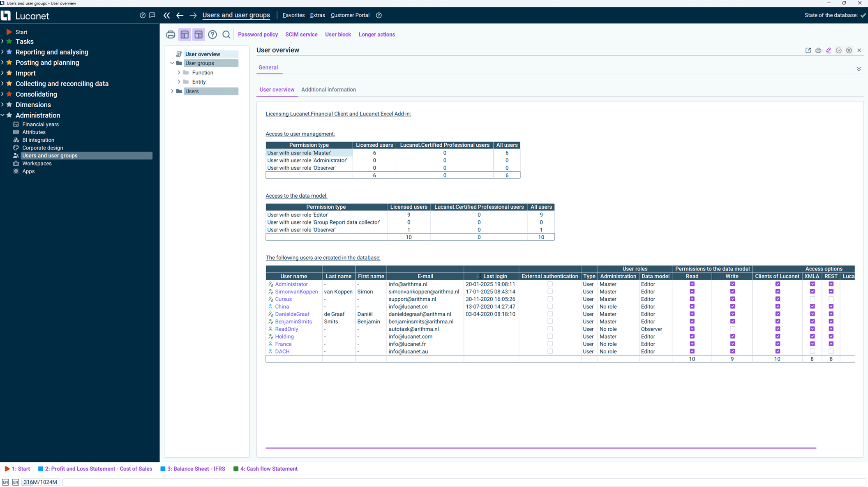Viewport: 868px width, 487px height.
Task: Go back with the left arrow
Action: 180,15
